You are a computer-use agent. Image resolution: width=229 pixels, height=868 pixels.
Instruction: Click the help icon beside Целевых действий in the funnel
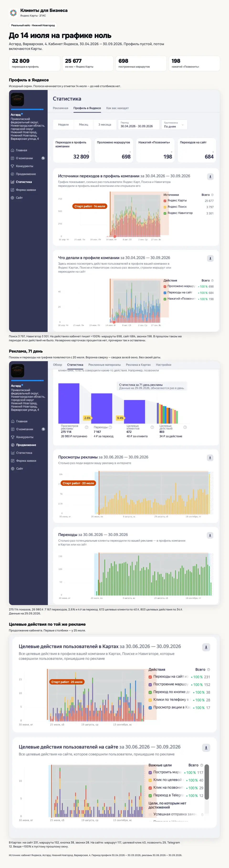tap(185, 427)
